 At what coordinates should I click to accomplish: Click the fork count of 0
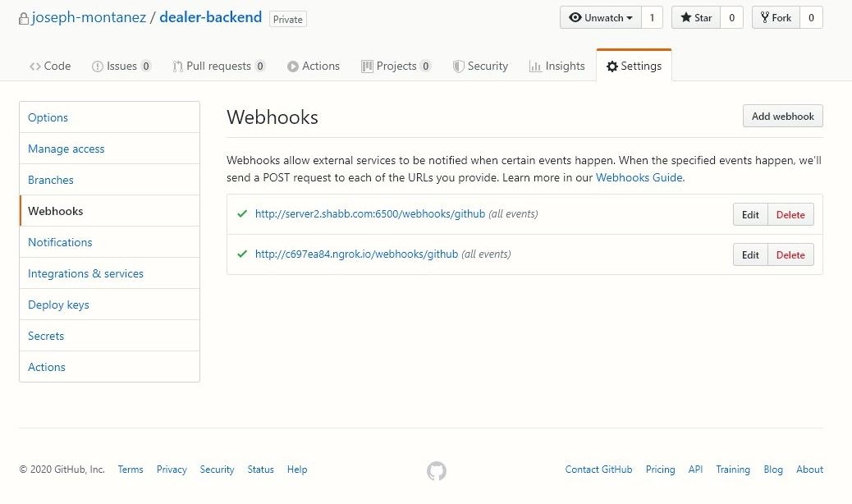(x=811, y=18)
